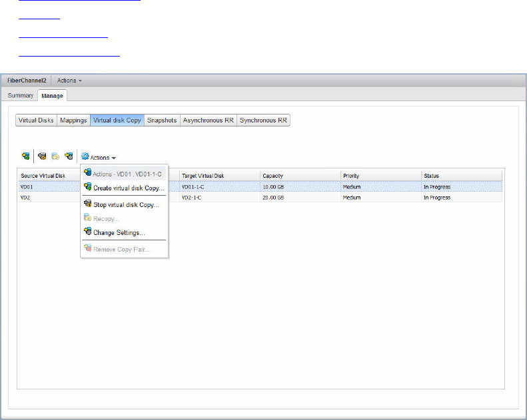Viewport: 527px width, 420px height.
Task: Open the toolbar Actions dropdown arrow
Action: 114,158
